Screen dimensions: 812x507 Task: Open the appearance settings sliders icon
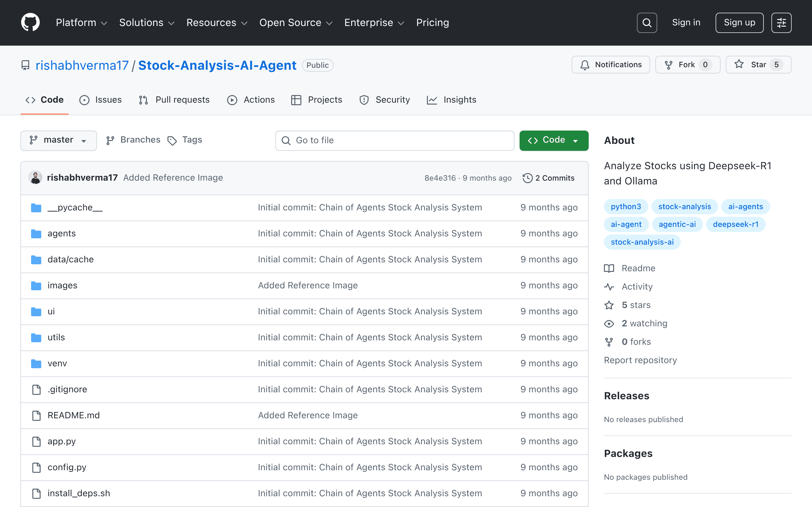pyautogui.click(x=781, y=23)
